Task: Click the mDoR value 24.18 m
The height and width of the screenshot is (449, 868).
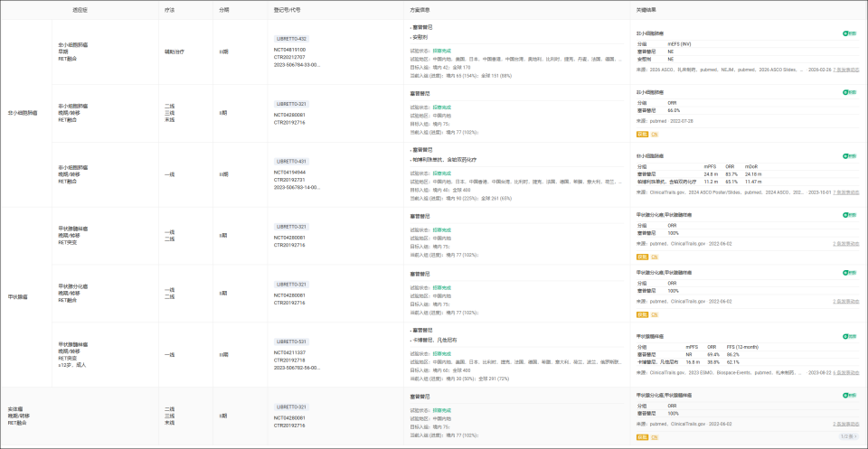Action: coord(753,173)
